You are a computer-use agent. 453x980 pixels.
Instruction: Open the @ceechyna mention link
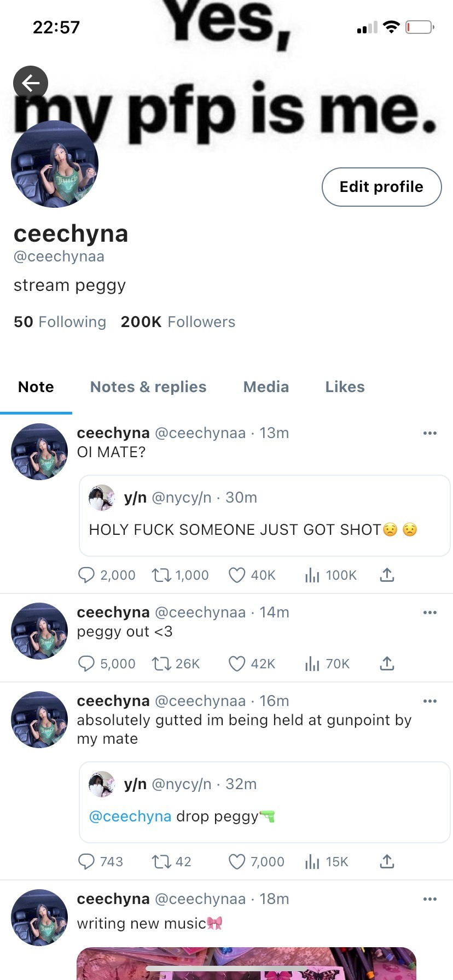[x=130, y=816]
